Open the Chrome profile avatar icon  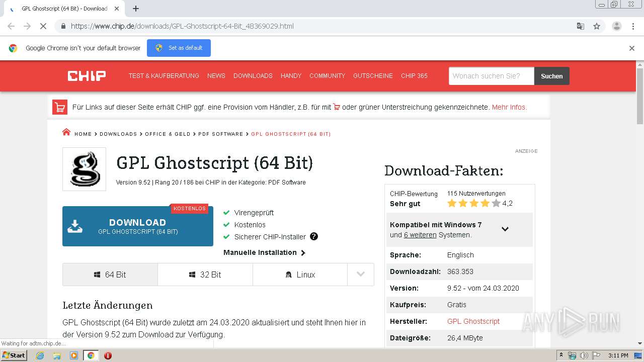tap(616, 26)
